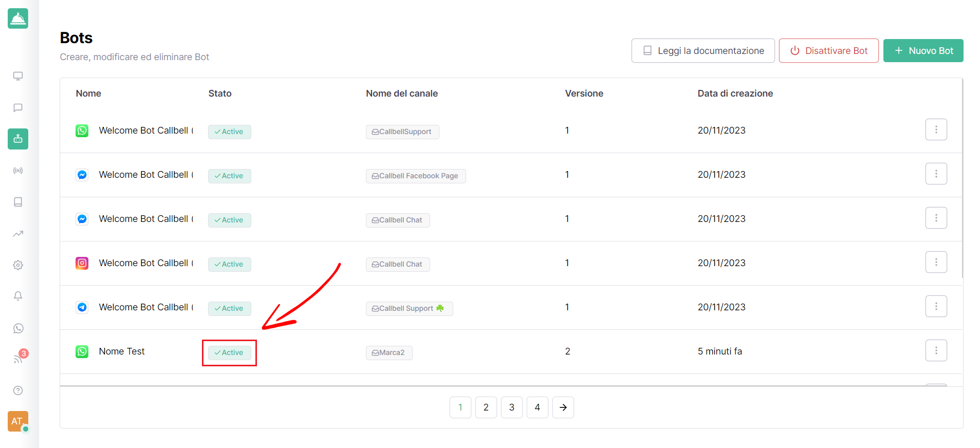Screen dimensions: 980x448
Task: Open the dashboard monitor icon in sidebar
Action: [x=18, y=76]
